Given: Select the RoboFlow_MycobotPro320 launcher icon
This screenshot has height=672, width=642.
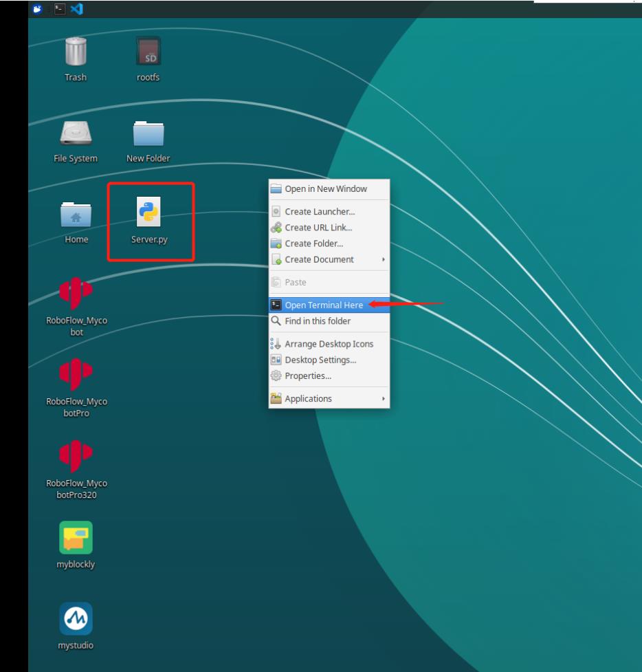Looking at the screenshot, I should (76, 456).
